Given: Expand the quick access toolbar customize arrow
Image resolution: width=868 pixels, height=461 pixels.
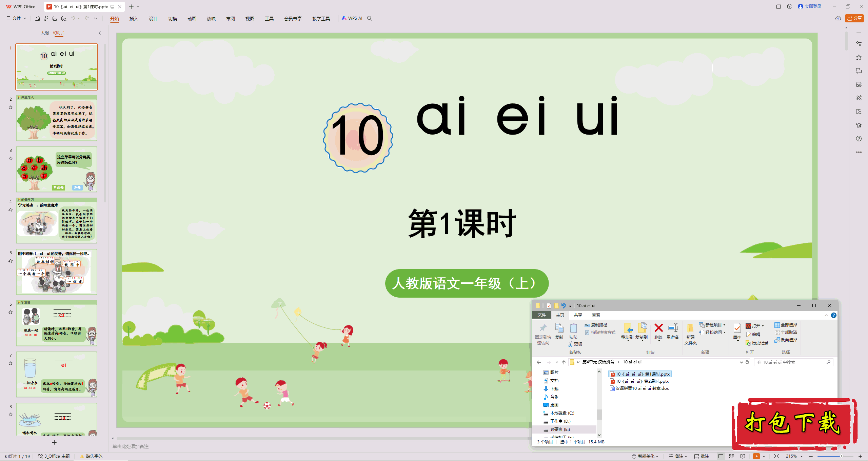Looking at the screenshot, I should point(96,18).
